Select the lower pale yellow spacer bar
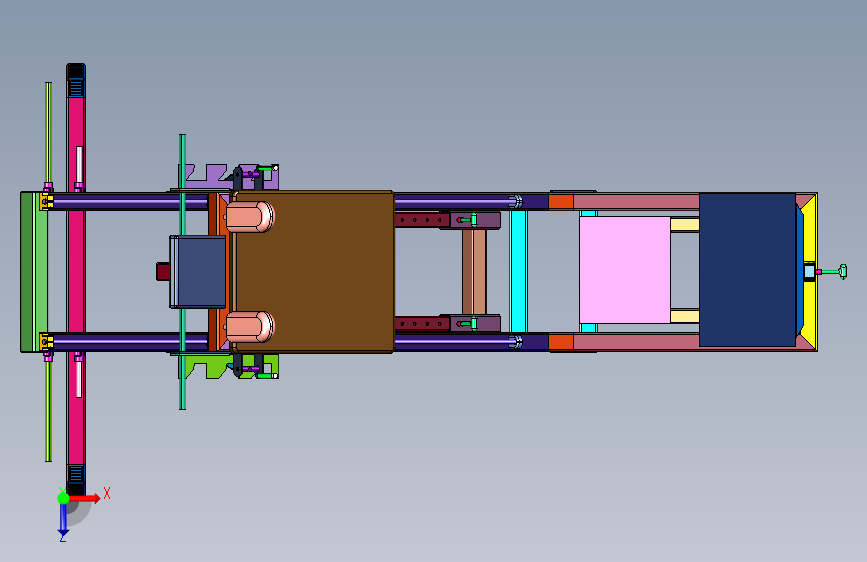Viewport: 867px width, 562px height. (x=685, y=316)
